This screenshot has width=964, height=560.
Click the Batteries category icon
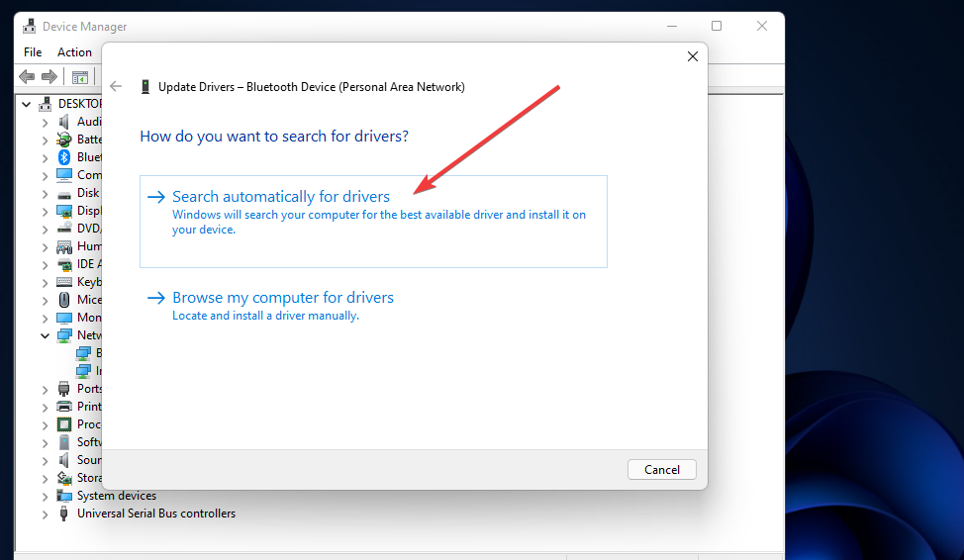click(x=64, y=140)
